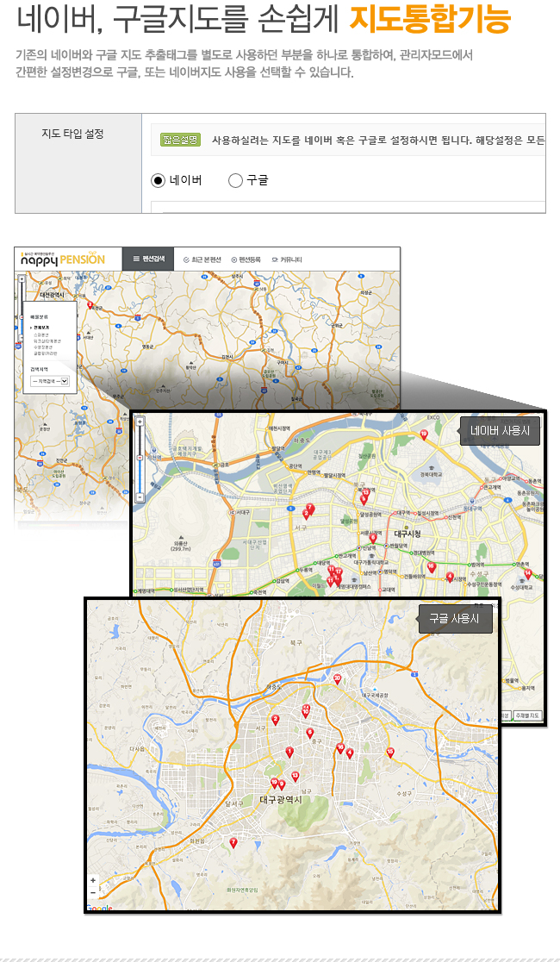Click the 네이버 사용시 label
Image resolution: width=560 pixels, height=962 pixels.
coord(500,431)
